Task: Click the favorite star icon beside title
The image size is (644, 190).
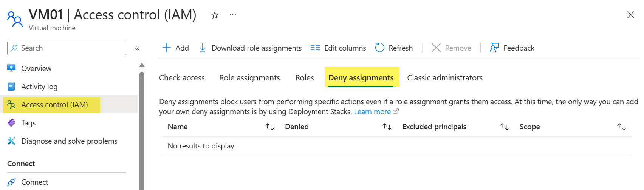Action: click(x=215, y=15)
